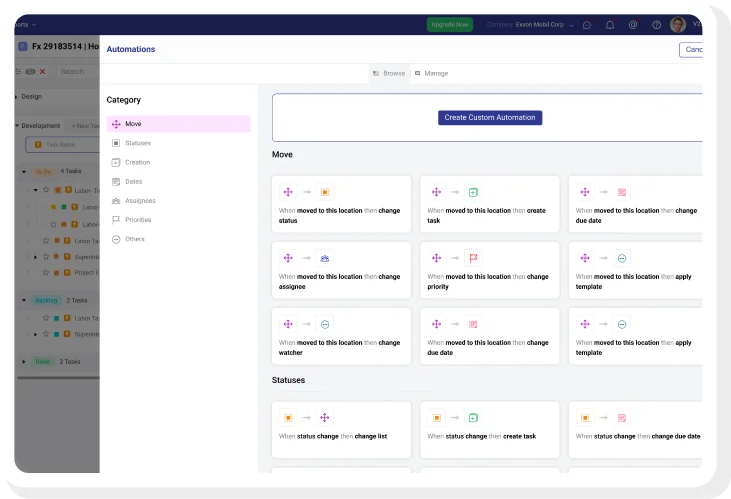
Task: Click the Done status label
Action: tap(42, 361)
